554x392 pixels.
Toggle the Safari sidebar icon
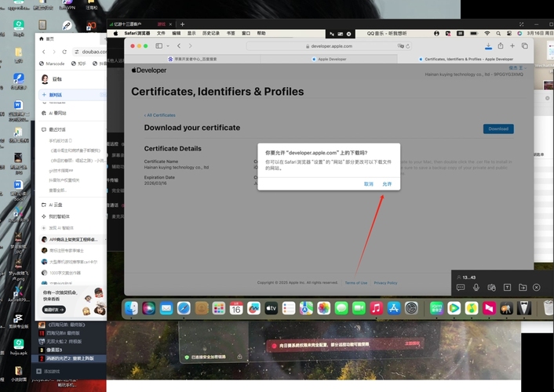tap(159, 46)
